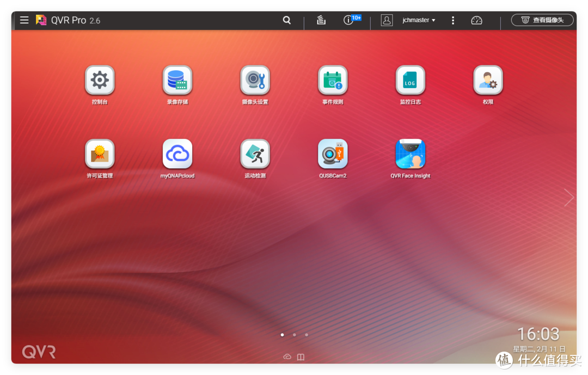Launch 许可证管理 license management
This screenshot has width=588, height=375.
[100, 154]
